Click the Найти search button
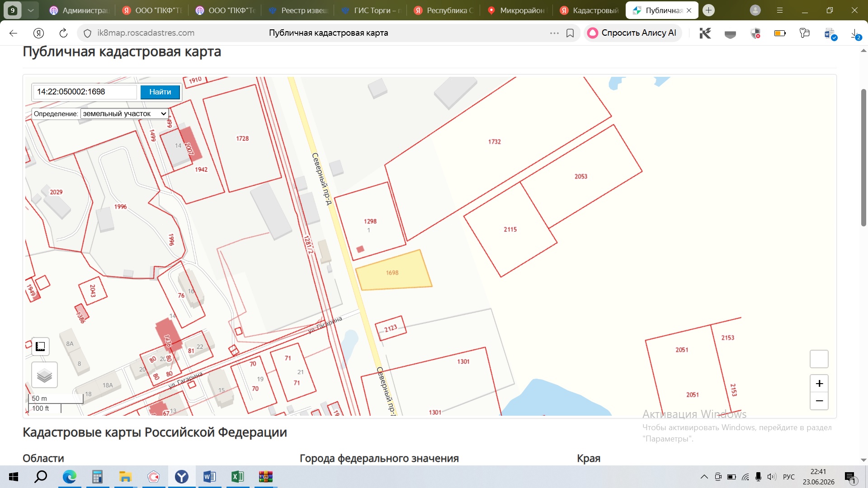 pyautogui.click(x=160, y=92)
